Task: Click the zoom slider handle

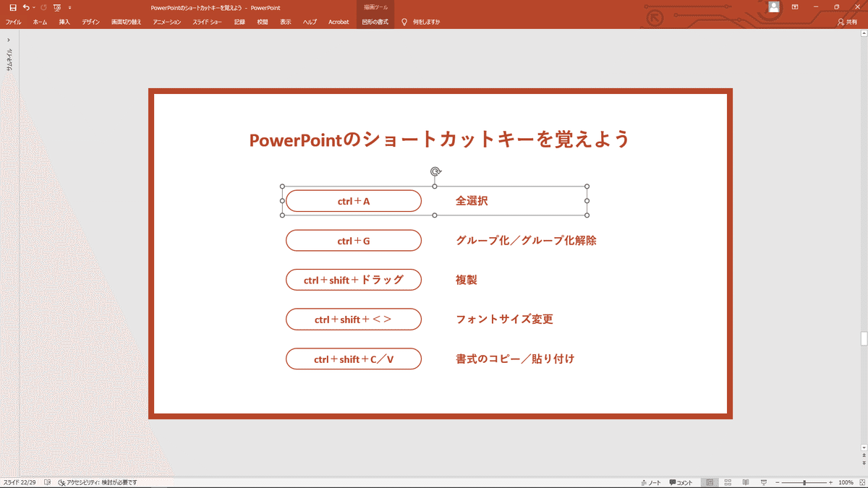Action: 805,482
